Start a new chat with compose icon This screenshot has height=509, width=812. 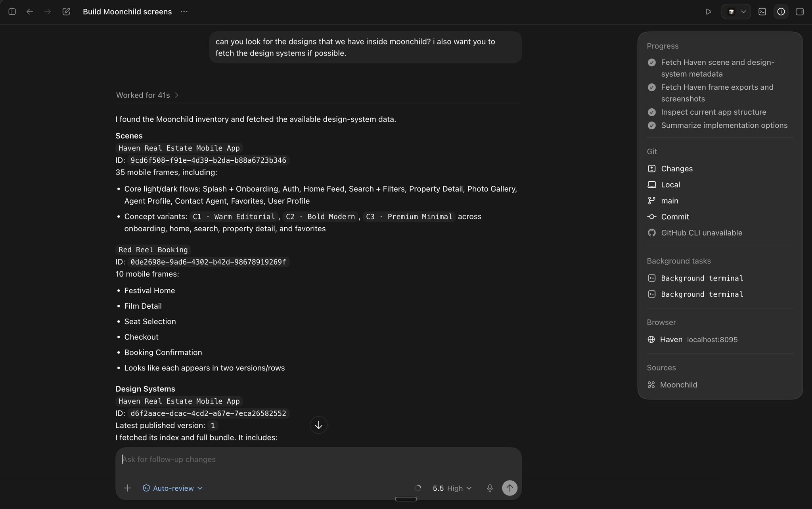66,12
